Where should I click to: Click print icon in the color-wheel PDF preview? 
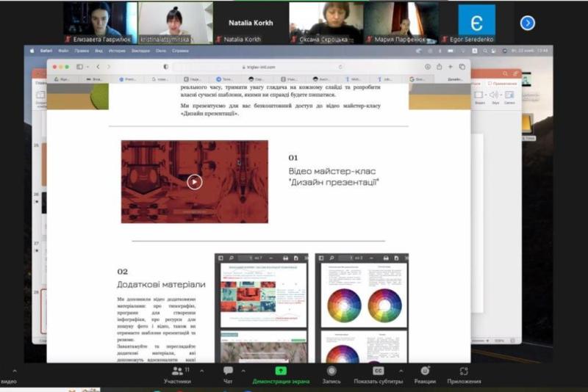click(x=386, y=258)
